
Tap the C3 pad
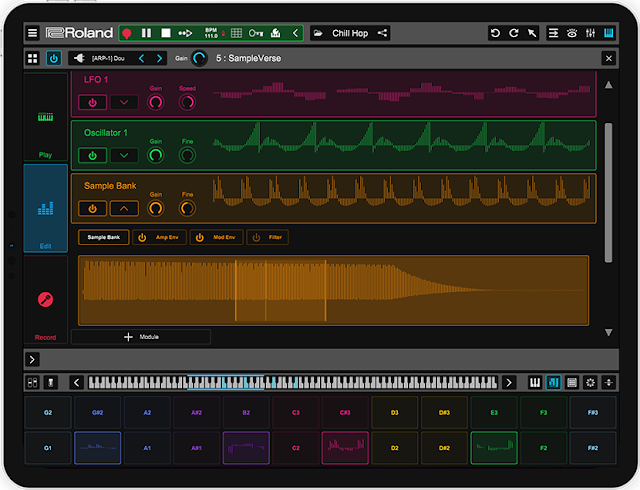(x=296, y=412)
